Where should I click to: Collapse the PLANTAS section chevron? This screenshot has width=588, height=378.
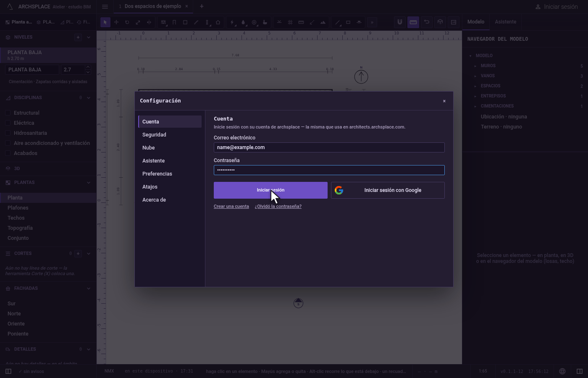point(89,183)
